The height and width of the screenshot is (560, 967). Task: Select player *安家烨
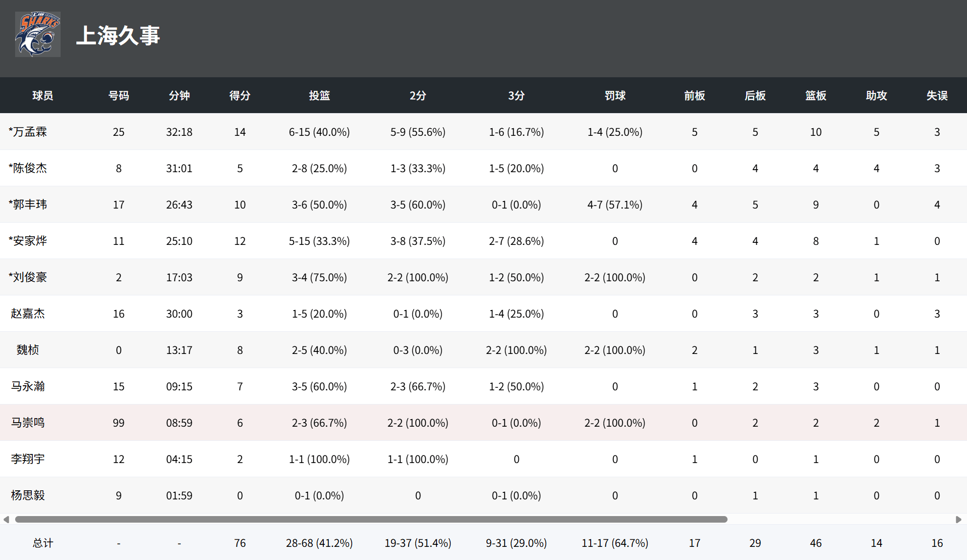pyautogui.click(x=28, y=241)
